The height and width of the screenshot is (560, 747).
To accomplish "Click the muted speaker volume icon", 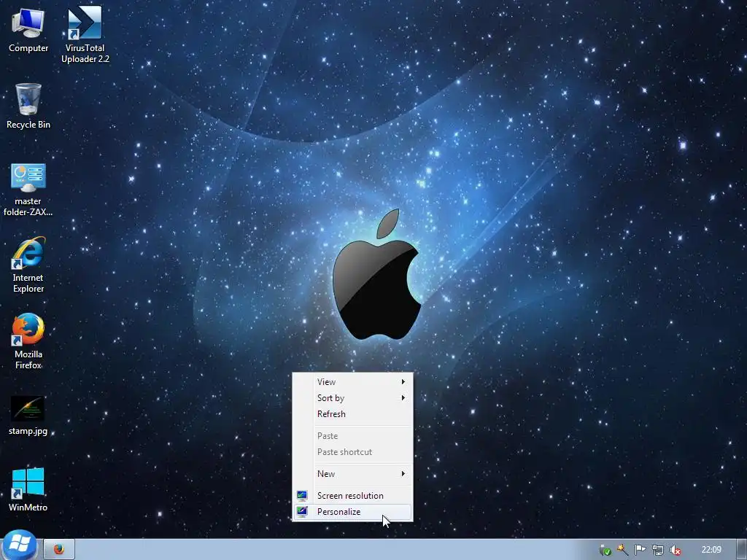I will click(x=675, y=550).
